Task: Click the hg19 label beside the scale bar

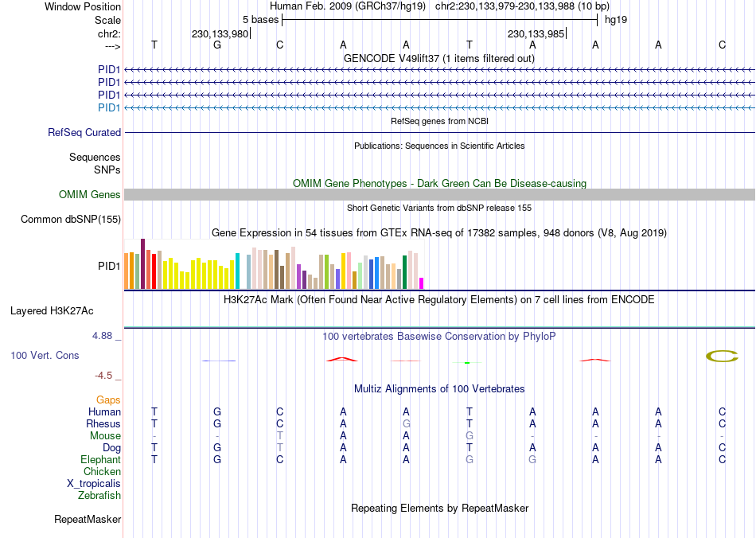Action: 616,20
